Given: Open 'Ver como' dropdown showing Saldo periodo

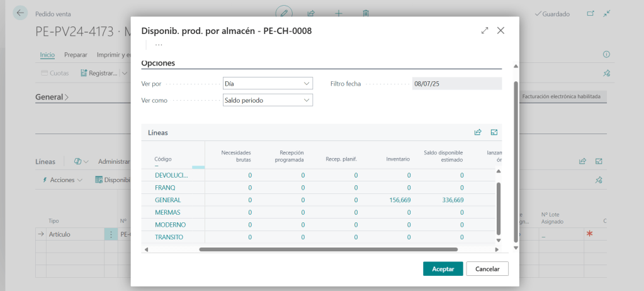Looking at the screenshot, I should [x=268, y=100].
